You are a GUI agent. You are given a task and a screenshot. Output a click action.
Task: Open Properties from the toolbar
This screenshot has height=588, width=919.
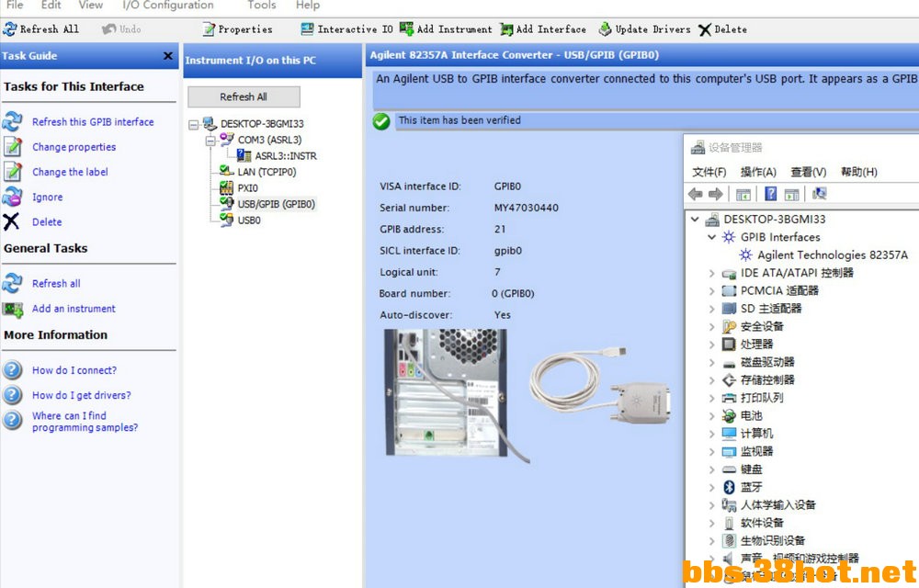(237, 28)
